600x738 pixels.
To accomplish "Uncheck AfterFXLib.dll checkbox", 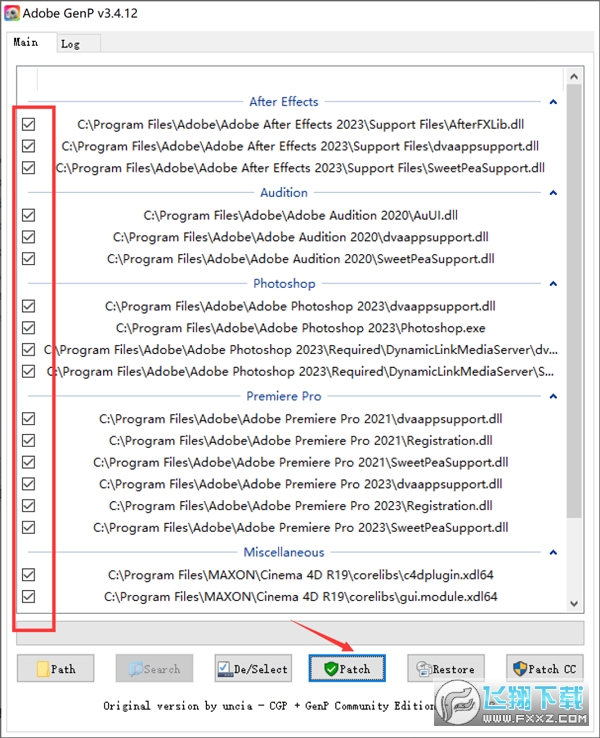I will point(29,124).
